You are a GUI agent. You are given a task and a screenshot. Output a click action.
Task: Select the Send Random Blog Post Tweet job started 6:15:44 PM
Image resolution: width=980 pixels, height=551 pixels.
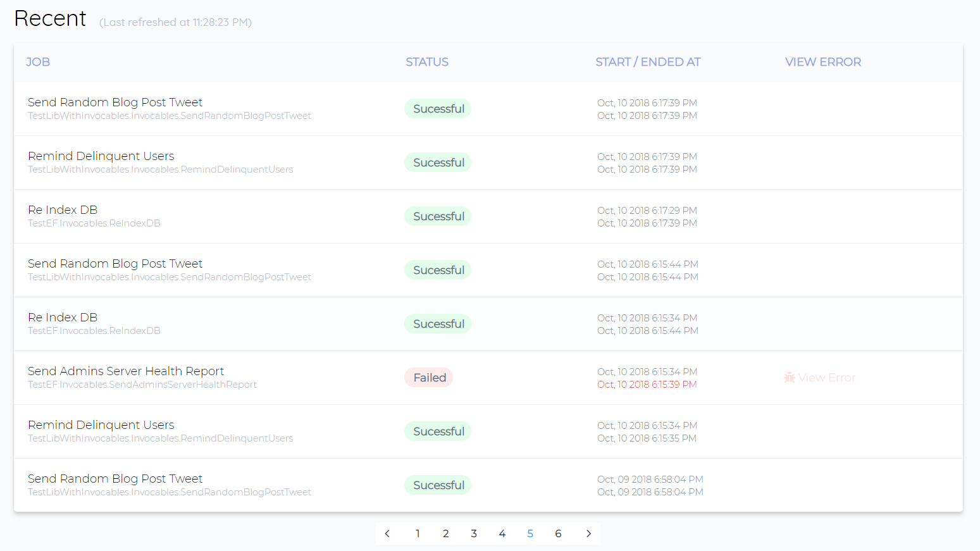coord(115,263)
